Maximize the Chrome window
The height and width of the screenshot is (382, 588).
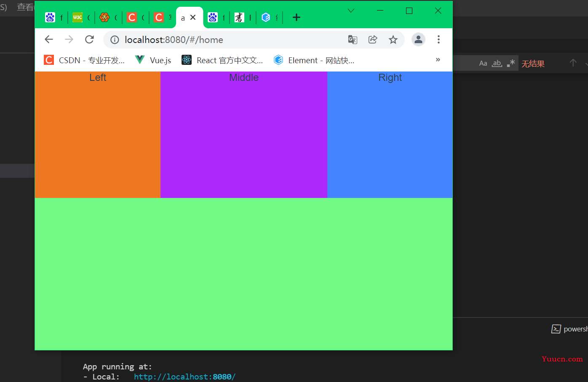(x=409, y=11)
